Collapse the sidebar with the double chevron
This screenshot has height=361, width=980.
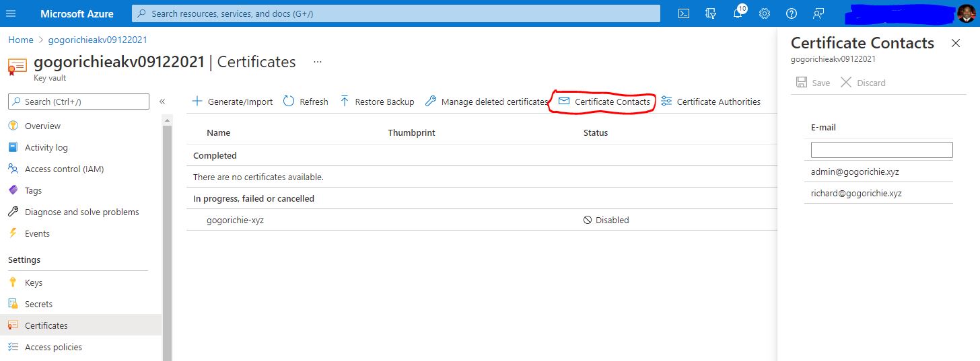(x=162, y=102)
